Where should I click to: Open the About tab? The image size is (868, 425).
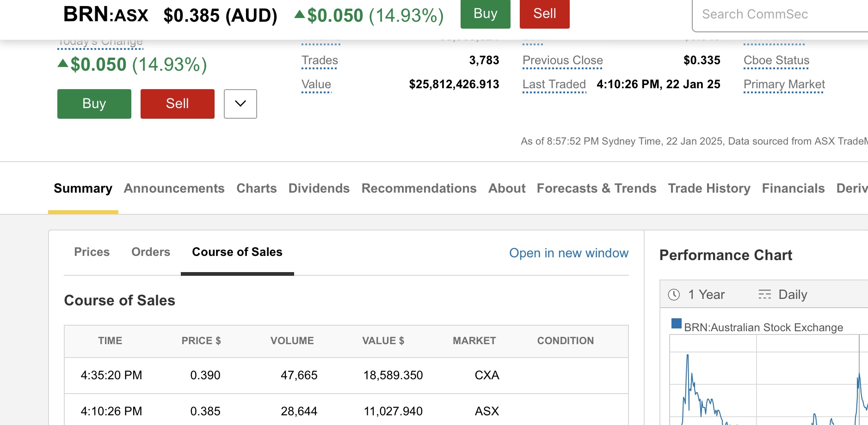[x=507, y=188]
